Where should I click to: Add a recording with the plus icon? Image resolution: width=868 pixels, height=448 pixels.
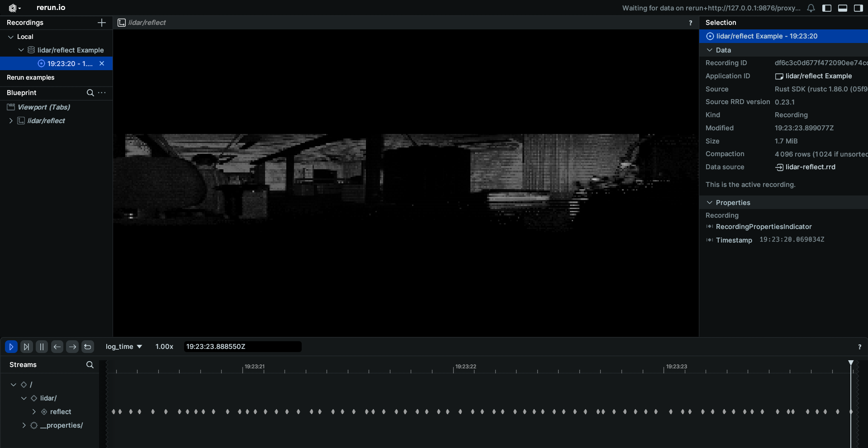pyautogui.click(x=102, y=23)
